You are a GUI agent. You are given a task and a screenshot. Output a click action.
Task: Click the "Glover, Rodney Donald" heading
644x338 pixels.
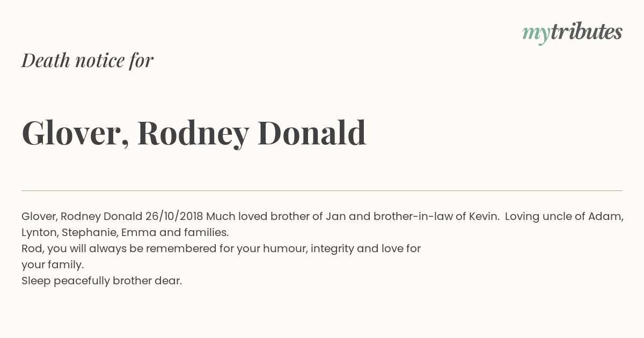[x=194, y=133]
